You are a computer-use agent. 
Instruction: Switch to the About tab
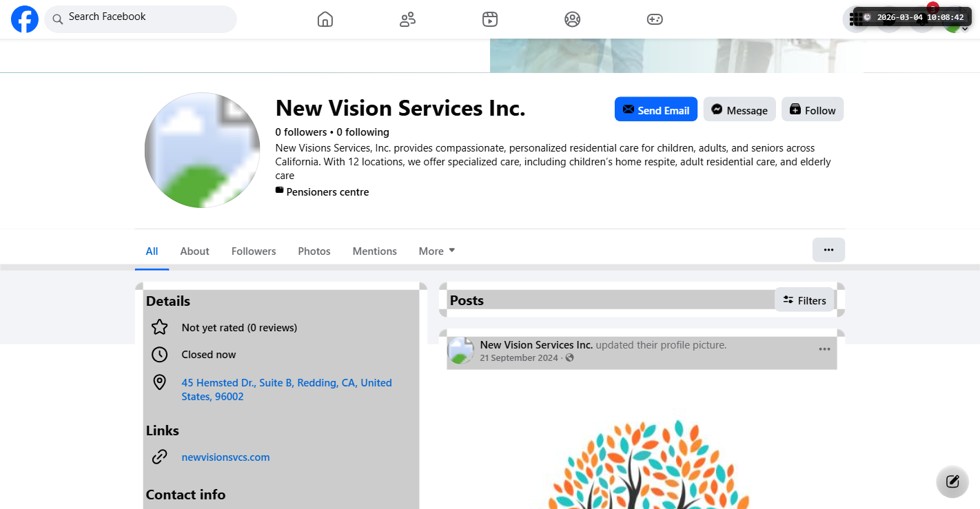point(194,251)
